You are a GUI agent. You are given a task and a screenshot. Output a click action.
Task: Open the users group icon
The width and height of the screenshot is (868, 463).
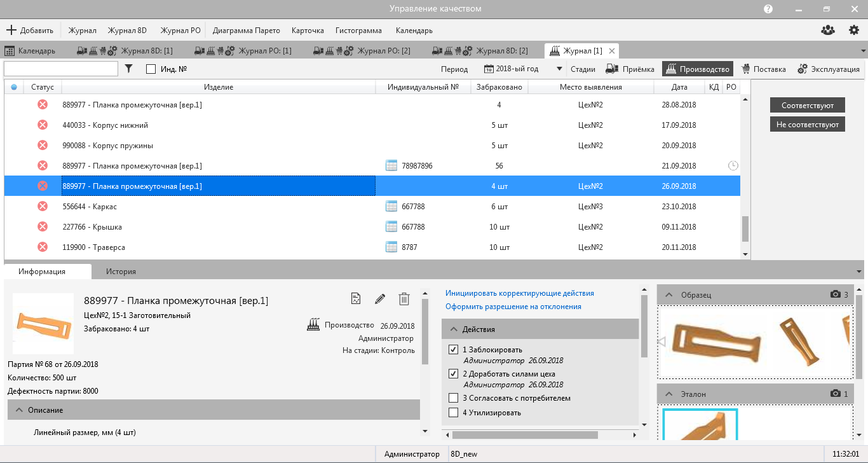tap(827, 30)
